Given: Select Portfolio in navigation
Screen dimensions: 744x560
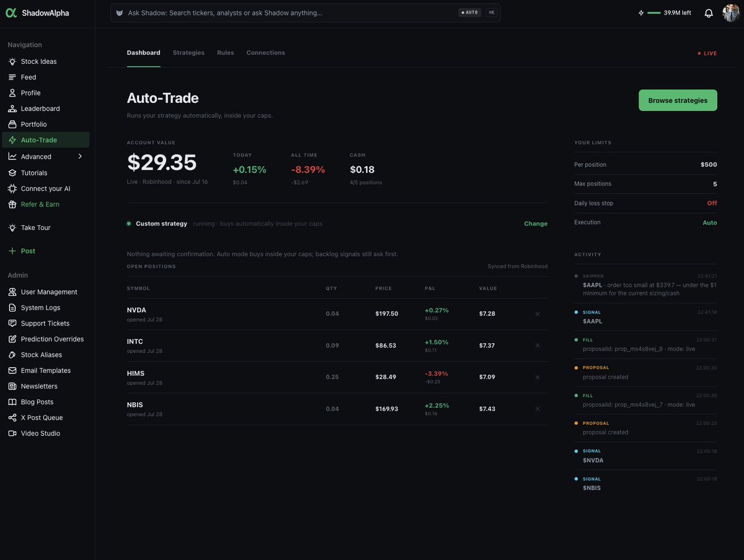Looking at the screenshot, I should pos(46,124).
